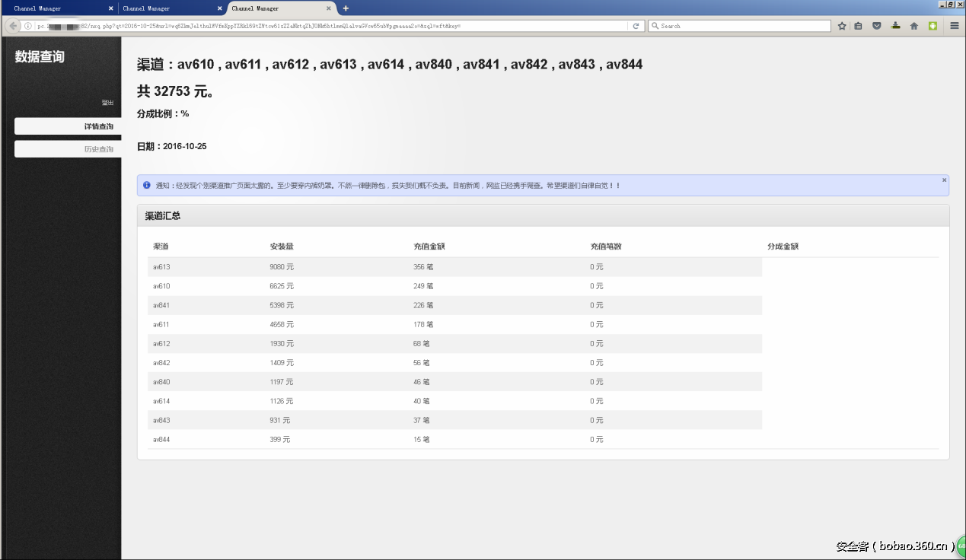Select the av840 row label
The height and width of the screenshot is (560, 966).
(x=161, y=382)
